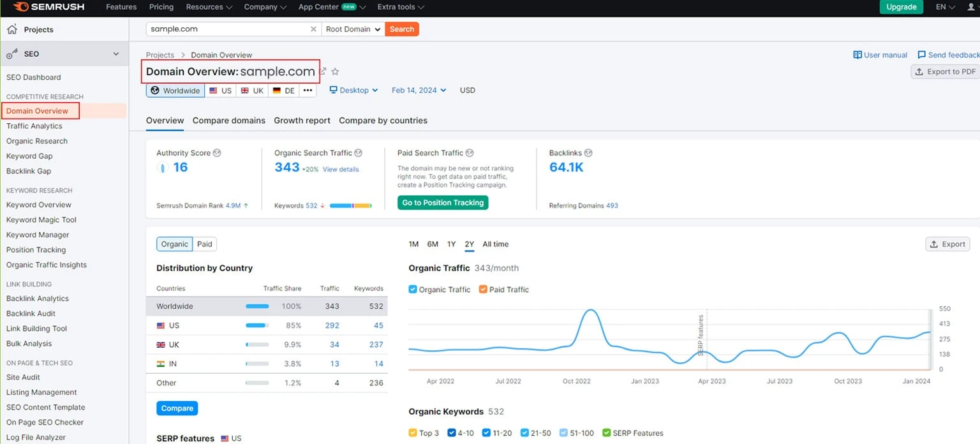Image resolution: width=980 pixels, height=444 pixels.
Task: Open Backlink Audit in sidebar
Action: (31, 314)
